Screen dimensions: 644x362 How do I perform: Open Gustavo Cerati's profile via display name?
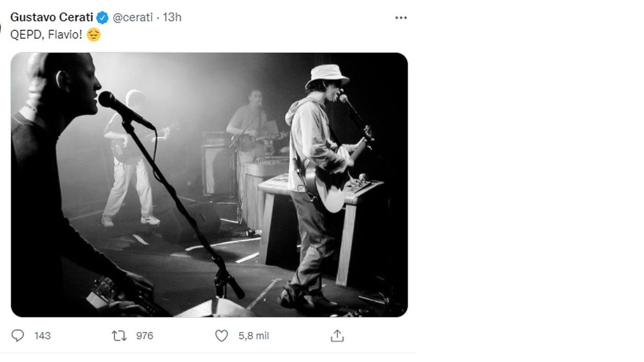click(x=52, y=17)
